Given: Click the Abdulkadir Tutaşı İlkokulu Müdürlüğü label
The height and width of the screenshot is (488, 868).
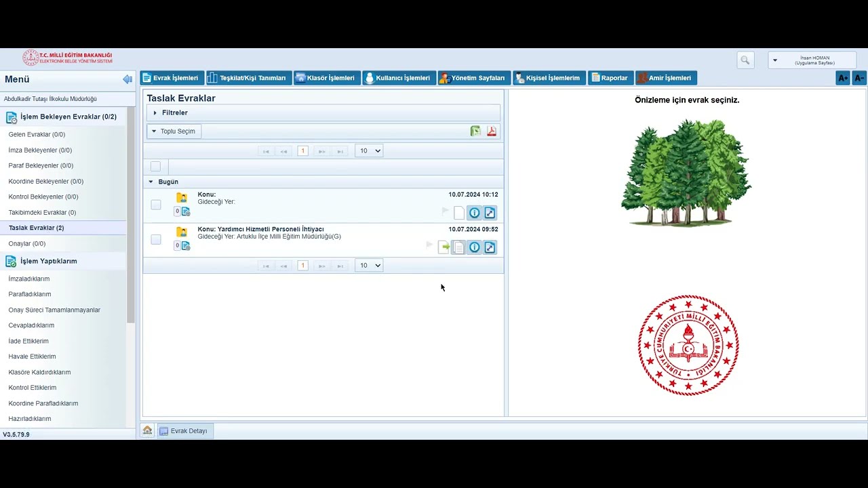Looking at the screenshot, I should click(50, 99).
